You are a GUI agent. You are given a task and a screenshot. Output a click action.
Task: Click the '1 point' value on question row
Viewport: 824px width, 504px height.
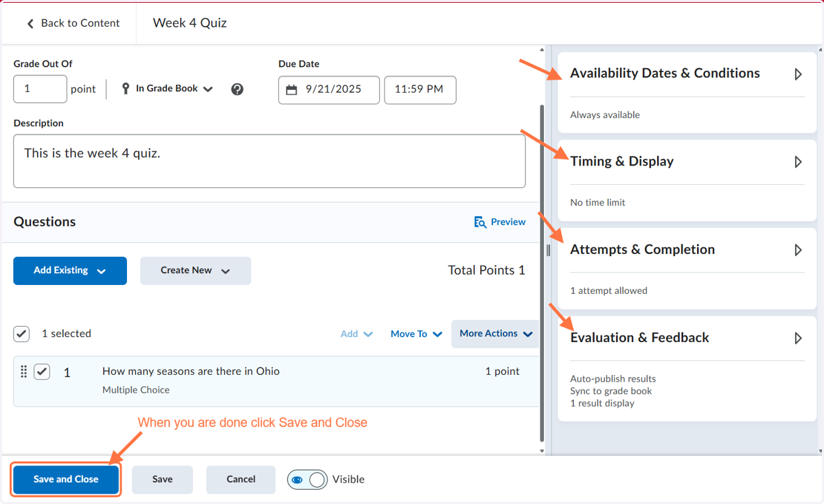coord(502,371)
